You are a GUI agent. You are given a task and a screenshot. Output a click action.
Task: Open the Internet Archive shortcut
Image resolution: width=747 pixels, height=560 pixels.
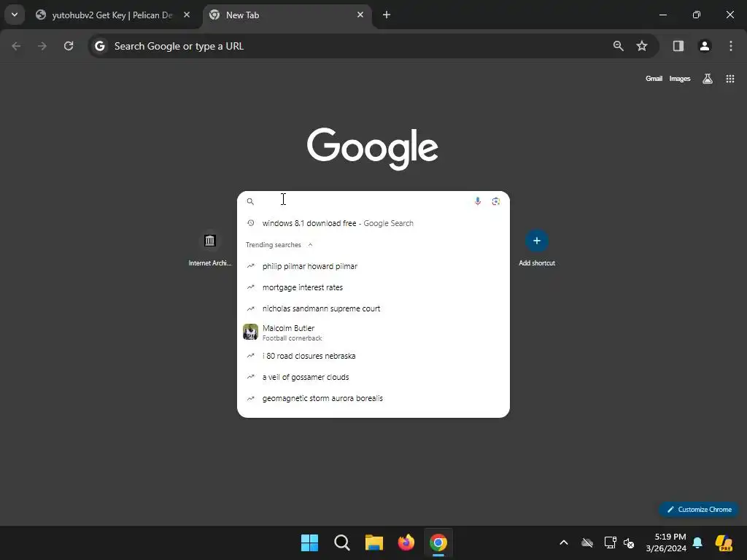(209, 249)
